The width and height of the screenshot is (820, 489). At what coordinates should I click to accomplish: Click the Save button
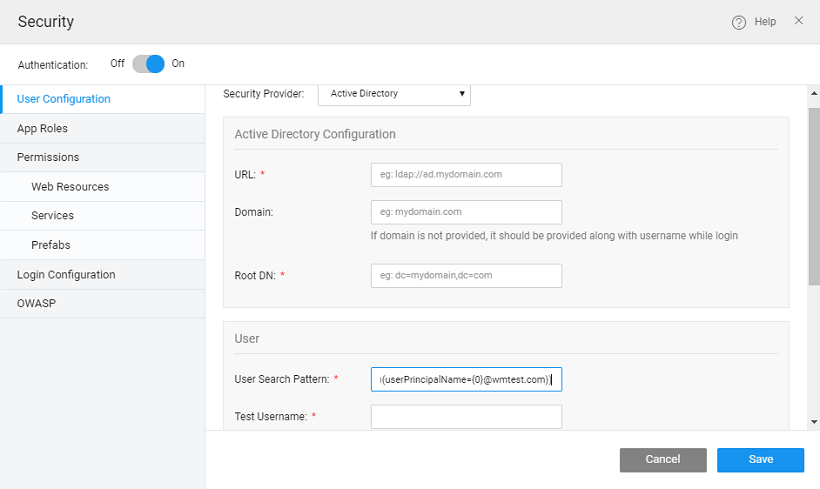click(x=760, y=460)
